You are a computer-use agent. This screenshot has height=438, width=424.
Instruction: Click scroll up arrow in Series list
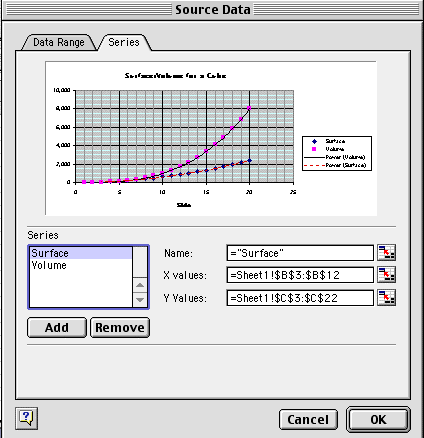tap(140, 285)
